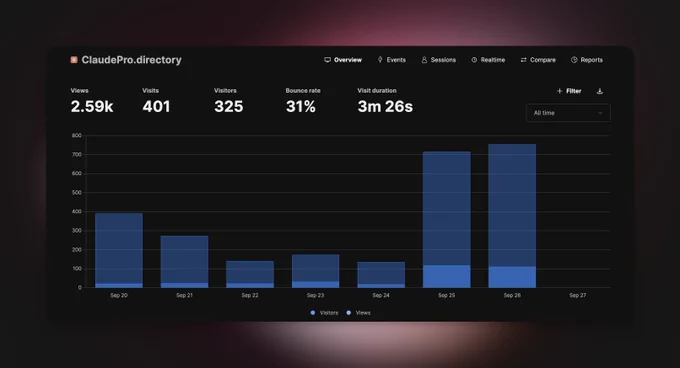Select the Visit duration 3m 26s metric
This screenshot has height=368, width=680.
click(x=385, y=101)
